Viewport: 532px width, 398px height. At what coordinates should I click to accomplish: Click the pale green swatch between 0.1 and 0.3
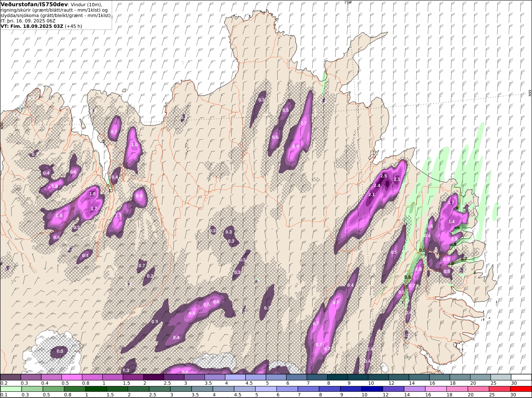pos(11,389)
